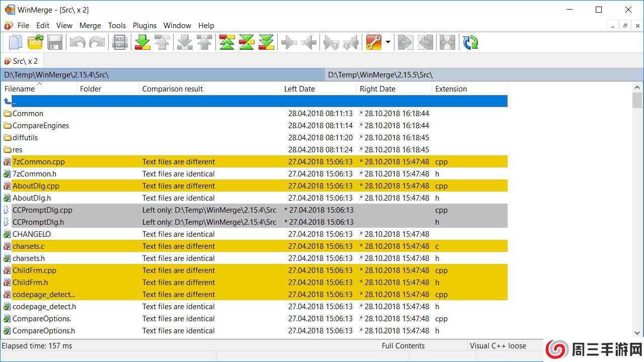This screenshot has height=362, width=644.
Task: Click the scrollbar down arrow
Action: coord(637,332)
